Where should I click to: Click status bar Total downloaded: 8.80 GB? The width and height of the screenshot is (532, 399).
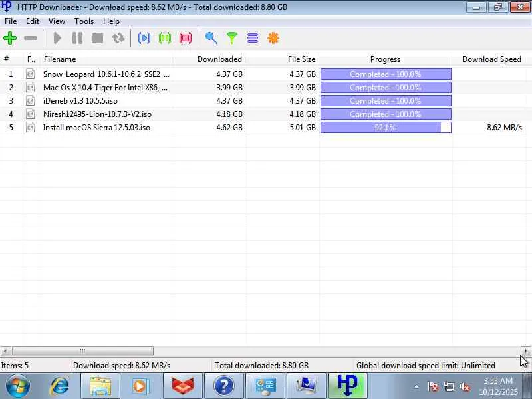tap(261, 366)
